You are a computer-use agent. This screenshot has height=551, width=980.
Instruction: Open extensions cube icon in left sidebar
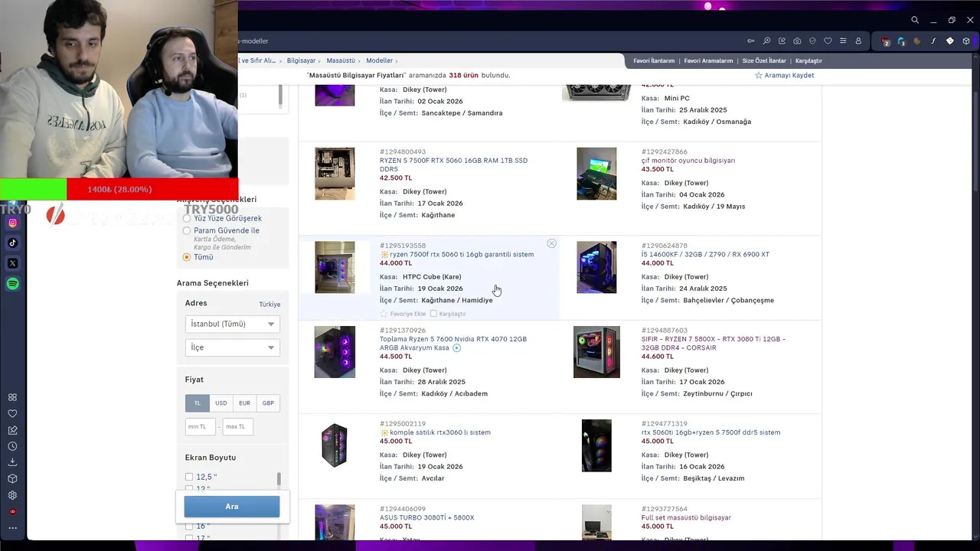click(12, 478)
